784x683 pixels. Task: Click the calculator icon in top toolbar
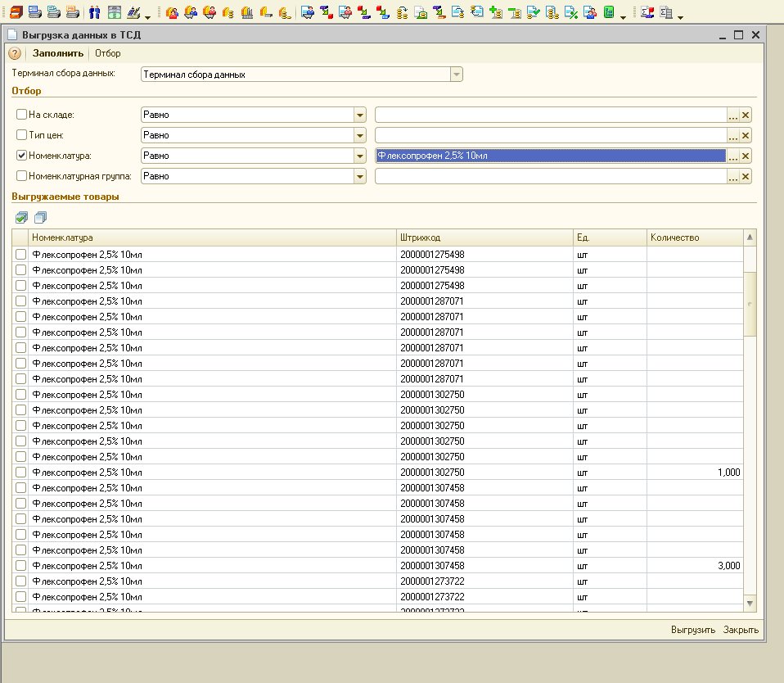coord(114,13)
